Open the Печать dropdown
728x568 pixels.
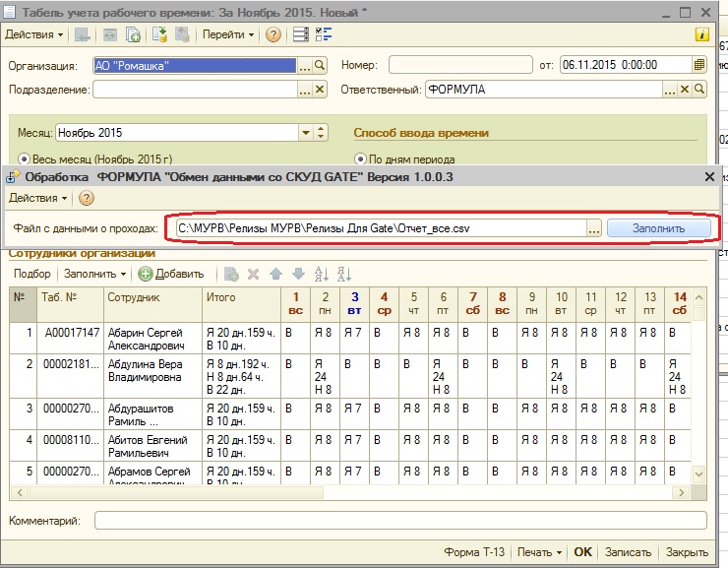[539, 551]
